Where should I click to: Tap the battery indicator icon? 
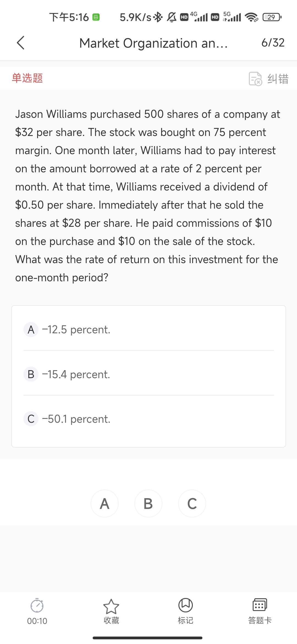(x=272, y=17)
